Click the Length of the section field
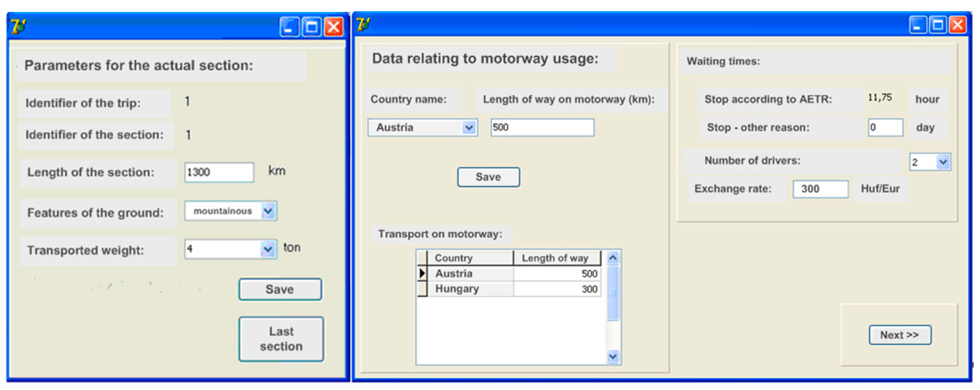The image size is (980, 390). pyautogui.click(x=219, y=172)
